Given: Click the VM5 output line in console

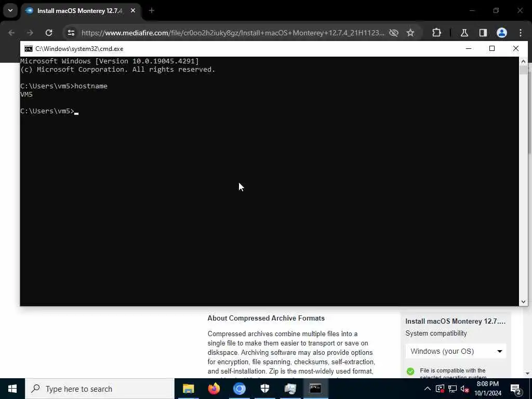Looking at the screenshot, I should [x=26, y=95].
